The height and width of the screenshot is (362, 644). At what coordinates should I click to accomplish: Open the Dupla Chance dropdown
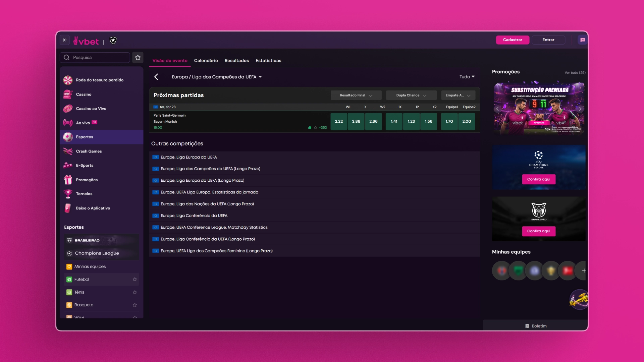coord(411,95)
